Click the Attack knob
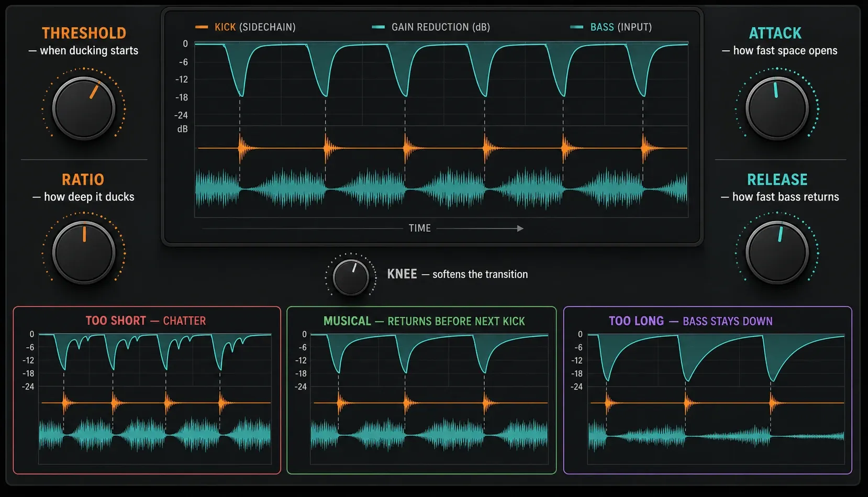Image resolution: width=868 pixels, height=497 pixels. [x=777, y=108]
